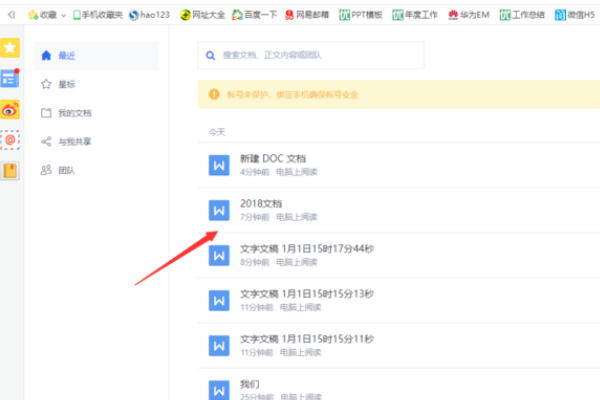
Task: Click the people icon beside 团队
Action: tap(46, 170)
